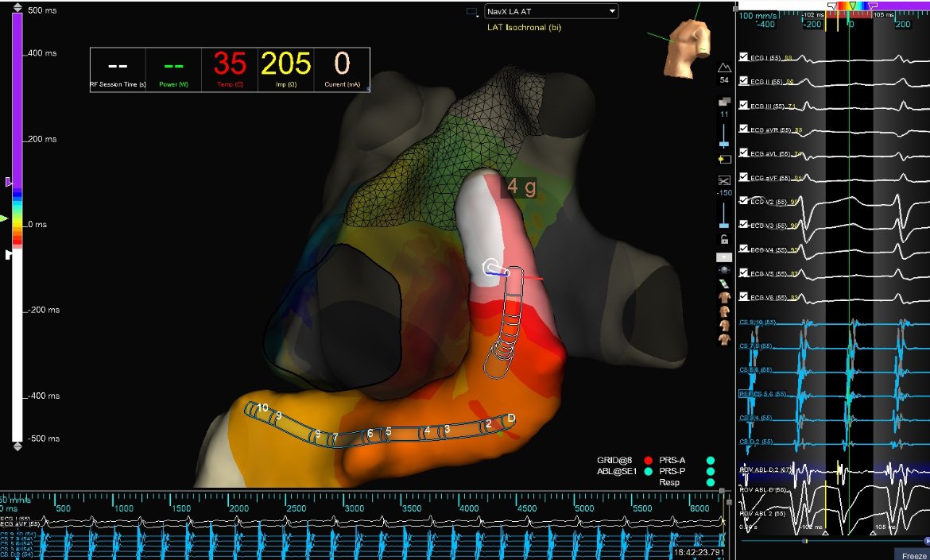This screenshot has width=930, height=560.
Task: Click the white window marker on the top color strip
Action: pyautogui.click(x=833, y=6)
